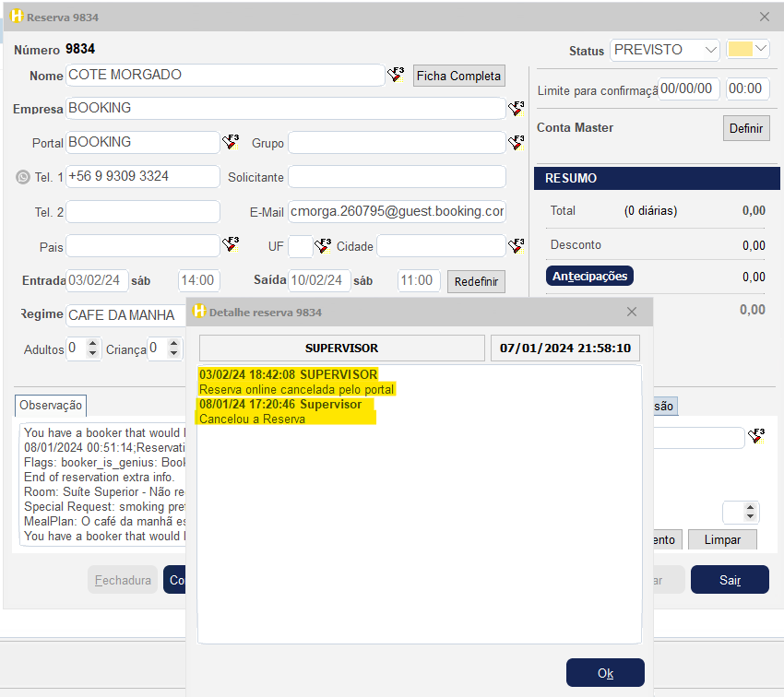Open the F3 lookup for UF field
Image resolution: width=784 pixels, height=697 pixels.
tap(323, 245)
